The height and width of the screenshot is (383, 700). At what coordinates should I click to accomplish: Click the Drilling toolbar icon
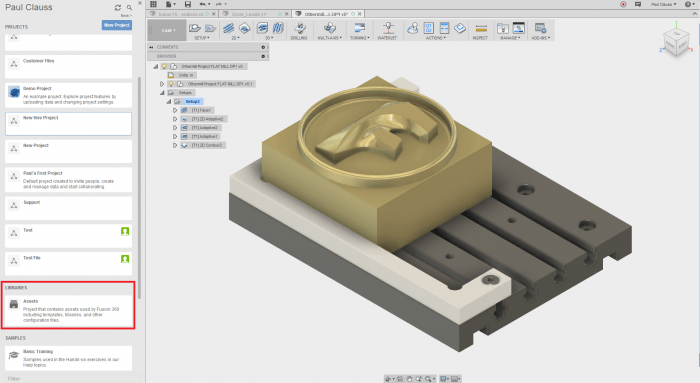pos(300,29)
